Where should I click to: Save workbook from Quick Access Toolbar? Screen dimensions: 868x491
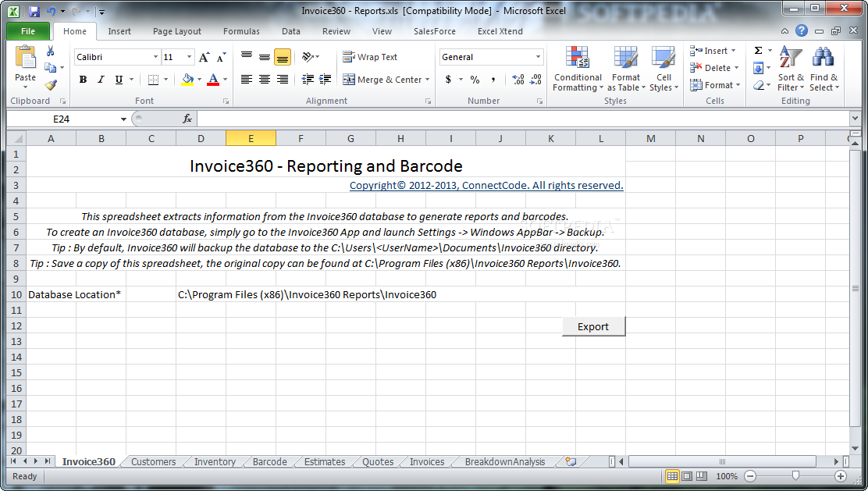34,11
